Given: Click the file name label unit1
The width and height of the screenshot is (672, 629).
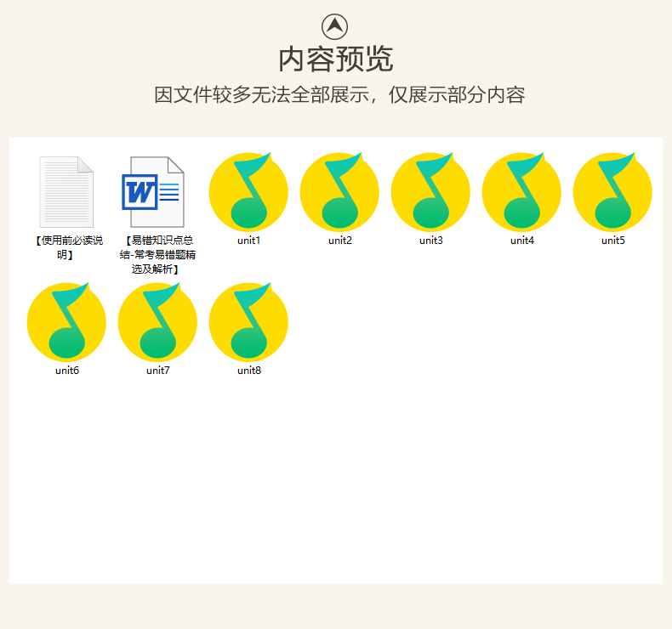Looking at the screenshot, I should pyautogui.click(x=249, y=241).
